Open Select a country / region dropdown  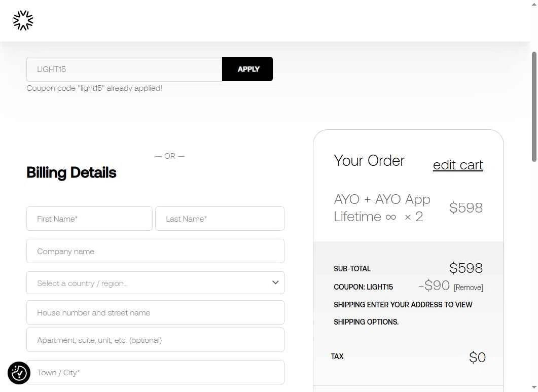coord(156,283)
